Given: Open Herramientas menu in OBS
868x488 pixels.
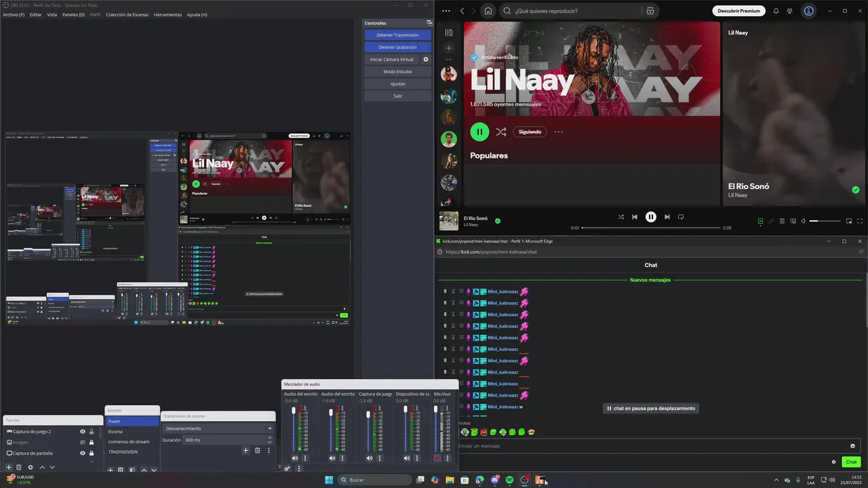Looking at the screenshot, I should coord(168,14).
